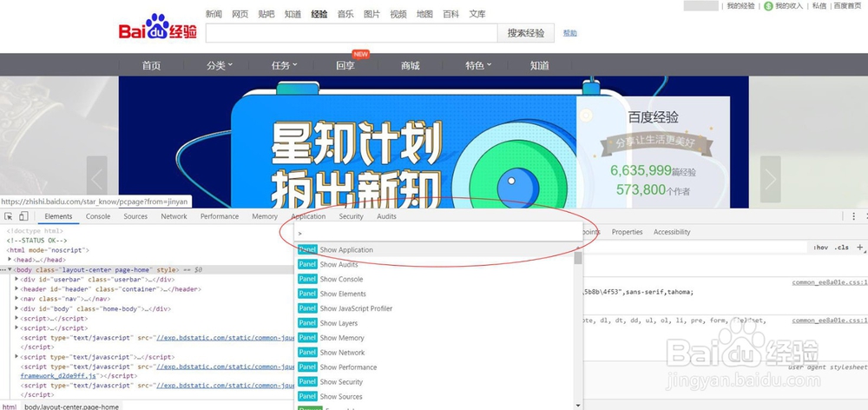Switch to the Console tab

98,216
